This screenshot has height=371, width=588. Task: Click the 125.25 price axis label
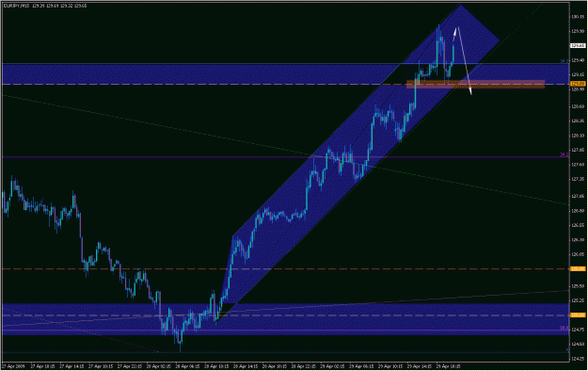[x=578, y=300]
